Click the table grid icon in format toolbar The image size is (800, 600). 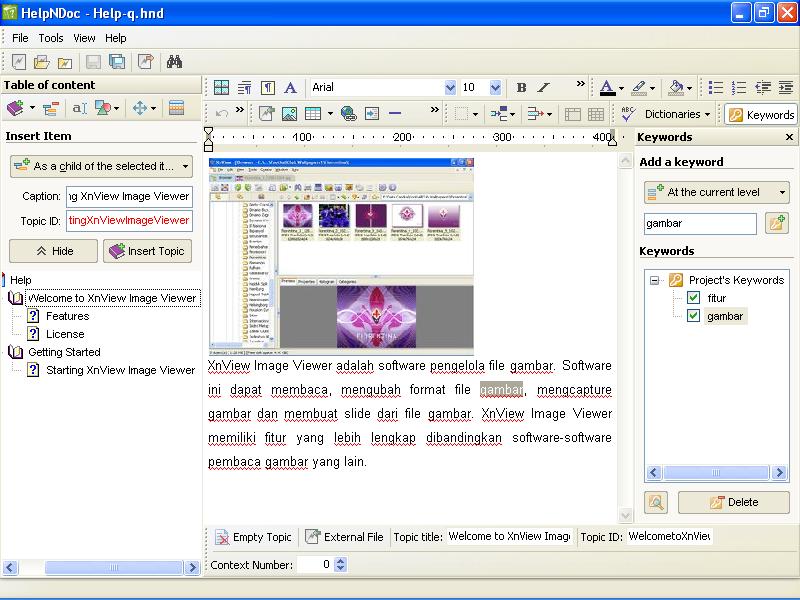pos(221,88)
